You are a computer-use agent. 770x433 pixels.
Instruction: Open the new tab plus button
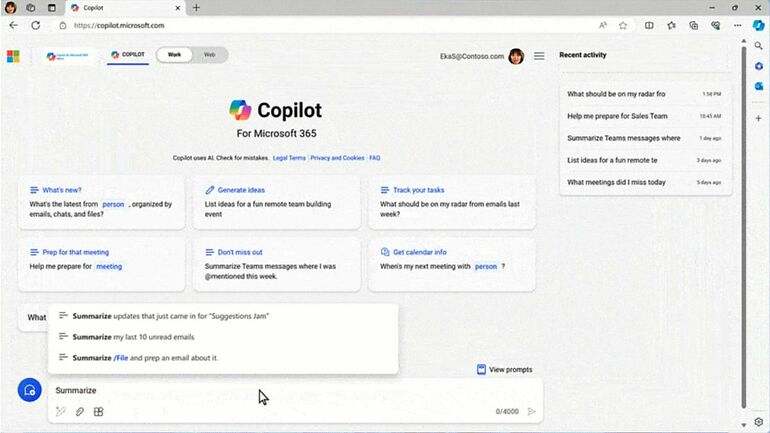(196, 7)
